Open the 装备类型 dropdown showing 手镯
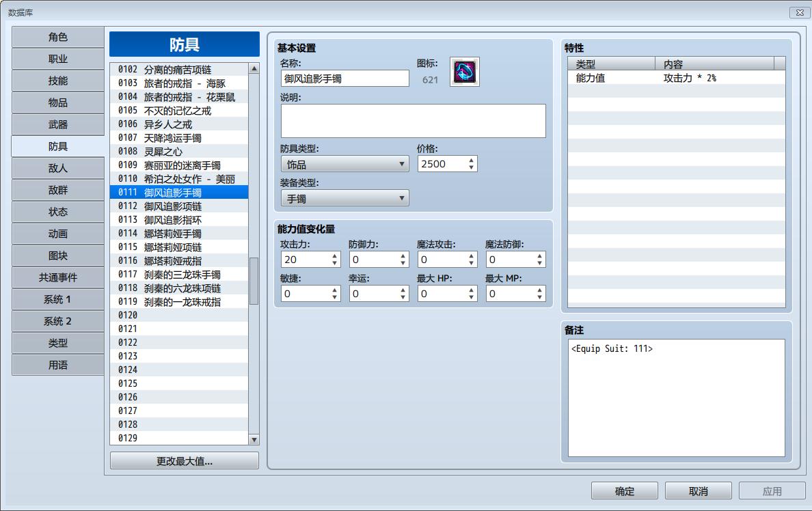Screen dimensions: 812x511 [344, 198]
